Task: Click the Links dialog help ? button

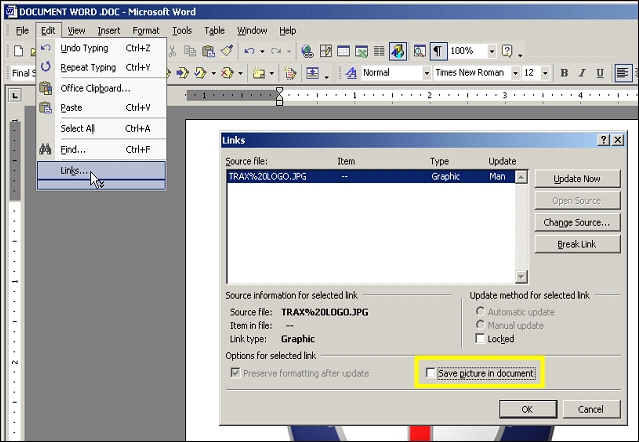Action: tap(604, 140)
